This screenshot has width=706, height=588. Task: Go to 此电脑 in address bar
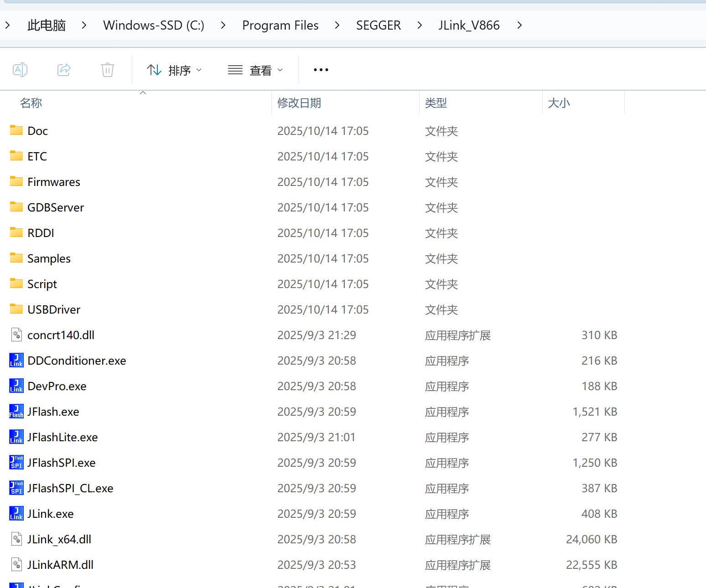click(47, 26)
